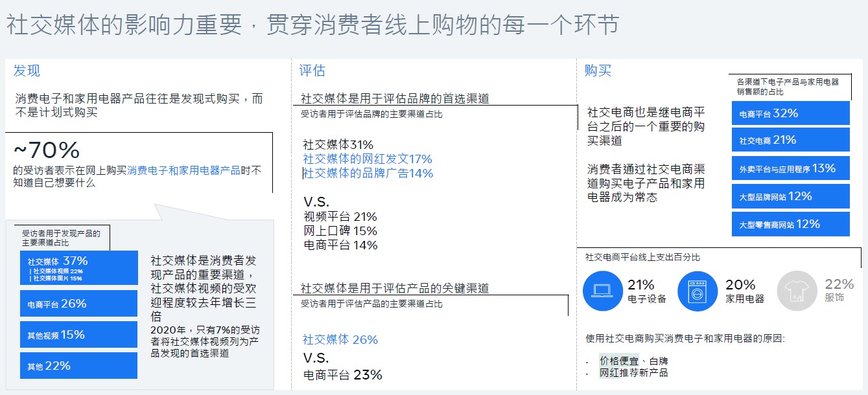Click the blue 社交媒体的网红发文17% text
868x395 pixels.
tap(367, 159)
